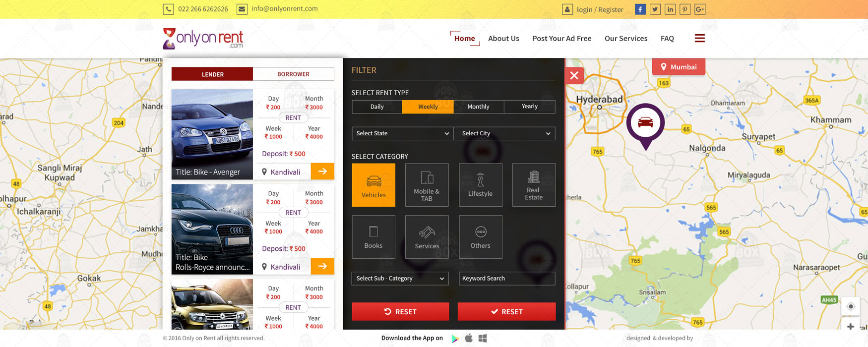Viewport: 868px width, 347px height.
Task: Click the login / Register link
Action: click(600, 9)
